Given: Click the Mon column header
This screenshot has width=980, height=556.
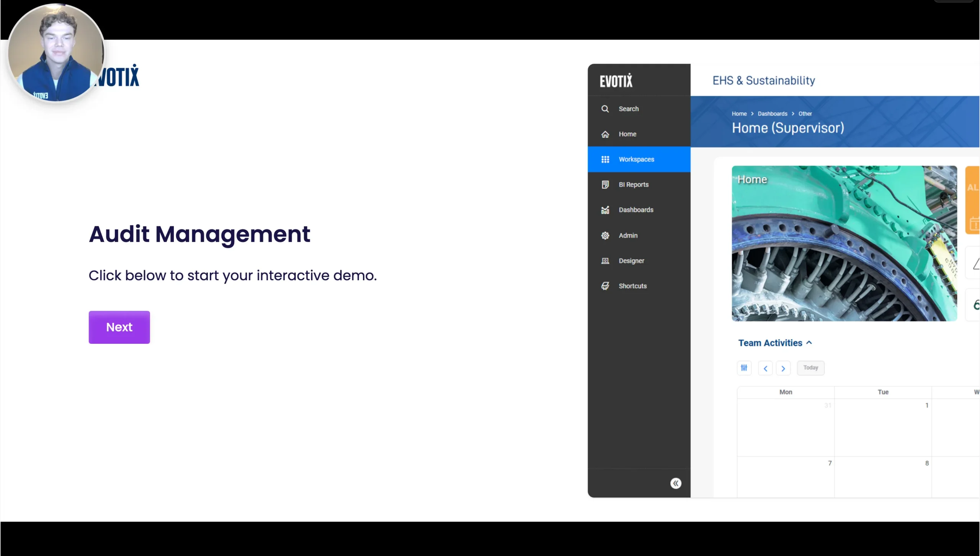Looking at the screenshot, I should 786,392.
